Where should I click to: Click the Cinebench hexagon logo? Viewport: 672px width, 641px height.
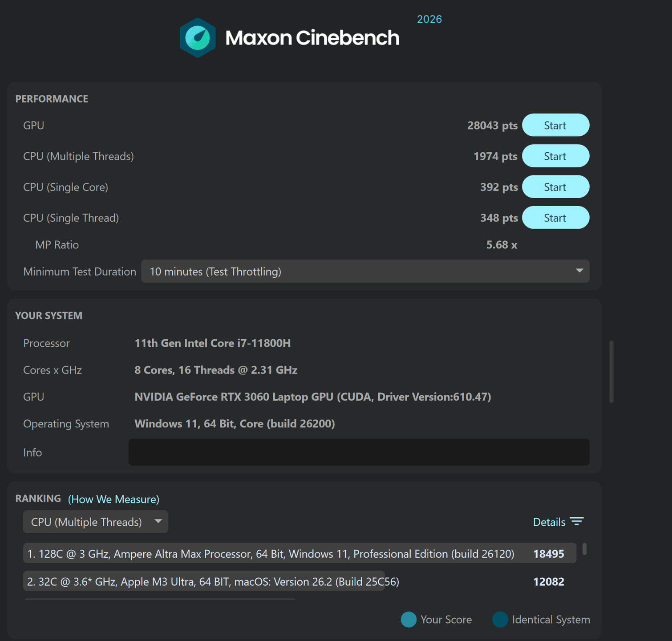(x=198, y=38)
